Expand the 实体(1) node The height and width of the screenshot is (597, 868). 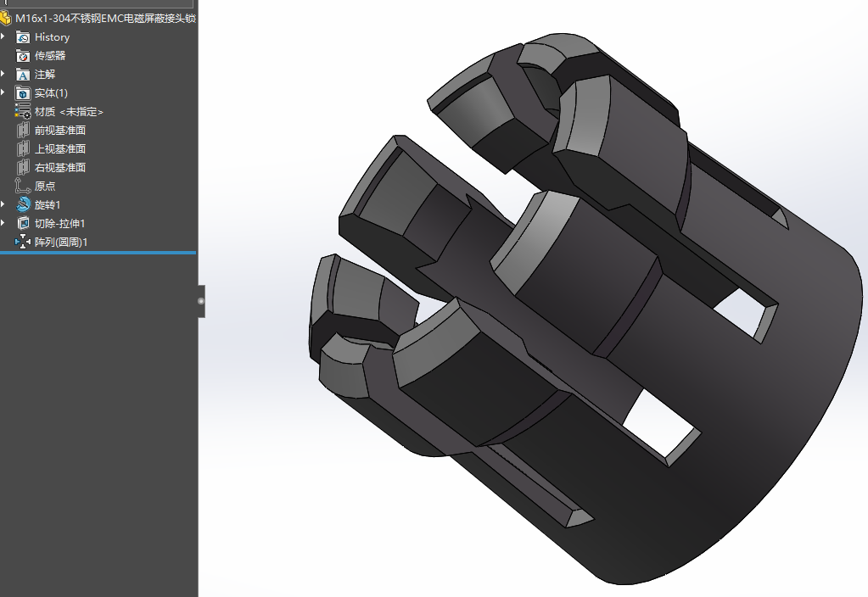click(3, 92)
